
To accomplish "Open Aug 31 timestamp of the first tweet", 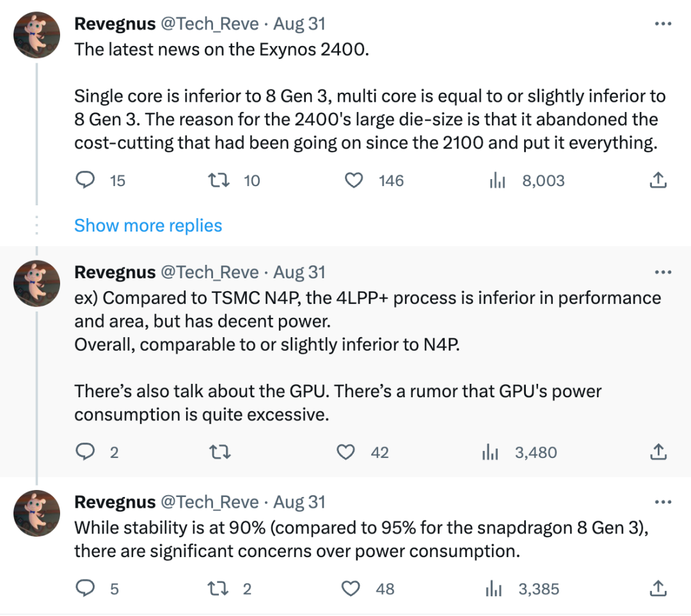I will pyautogui.click(x=299, y=24).
